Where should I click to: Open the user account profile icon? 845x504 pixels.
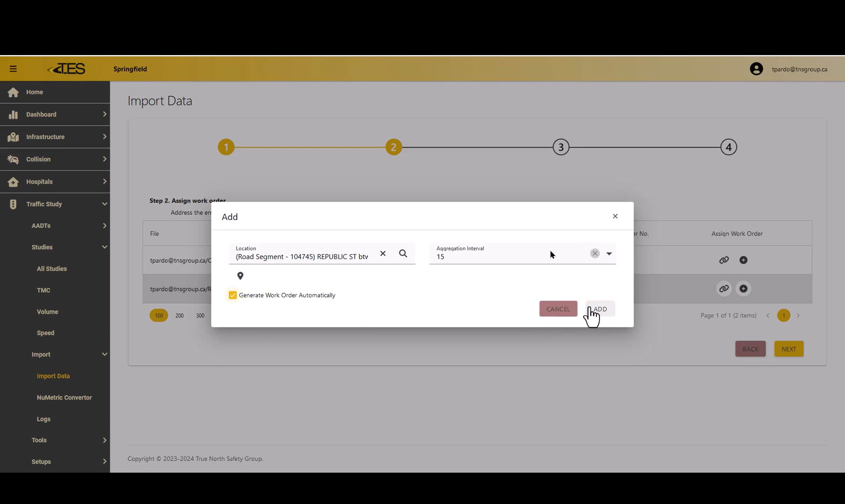coord(756,69)
